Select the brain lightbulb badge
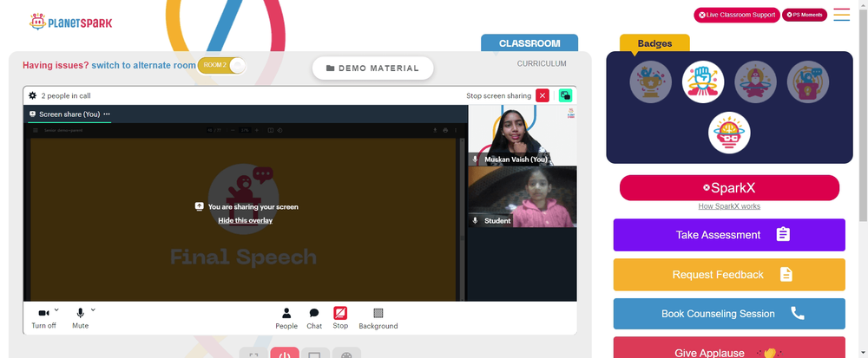Viewport: 868px width, 358px height. coord(729,133)
